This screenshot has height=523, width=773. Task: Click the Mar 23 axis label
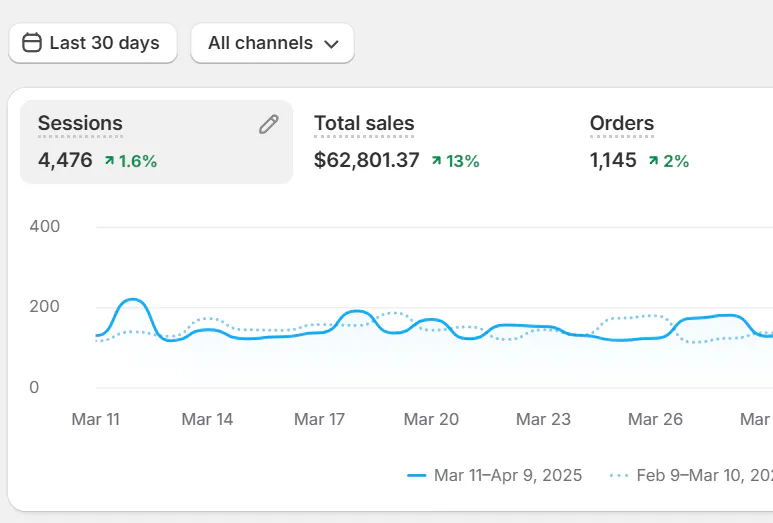543,419
